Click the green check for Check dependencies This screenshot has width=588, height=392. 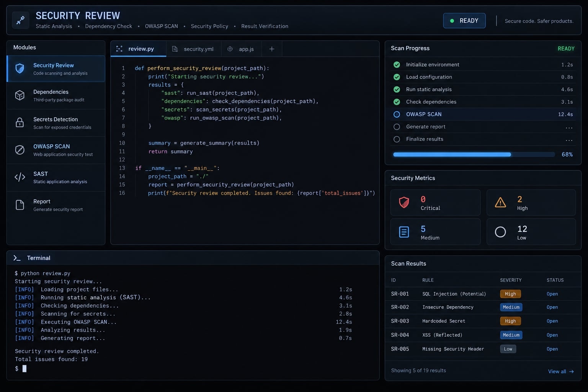pyautogui.click(x=397, y=102)
